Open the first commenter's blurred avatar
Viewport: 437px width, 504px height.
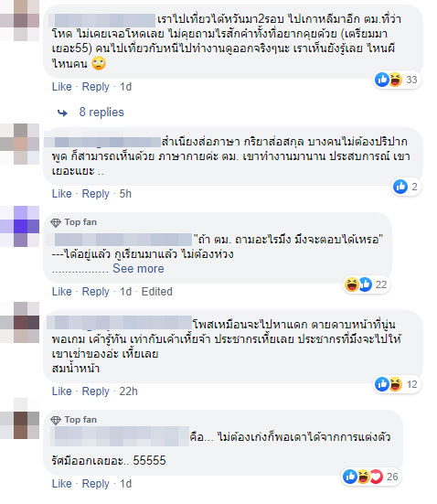pos(19,20)
